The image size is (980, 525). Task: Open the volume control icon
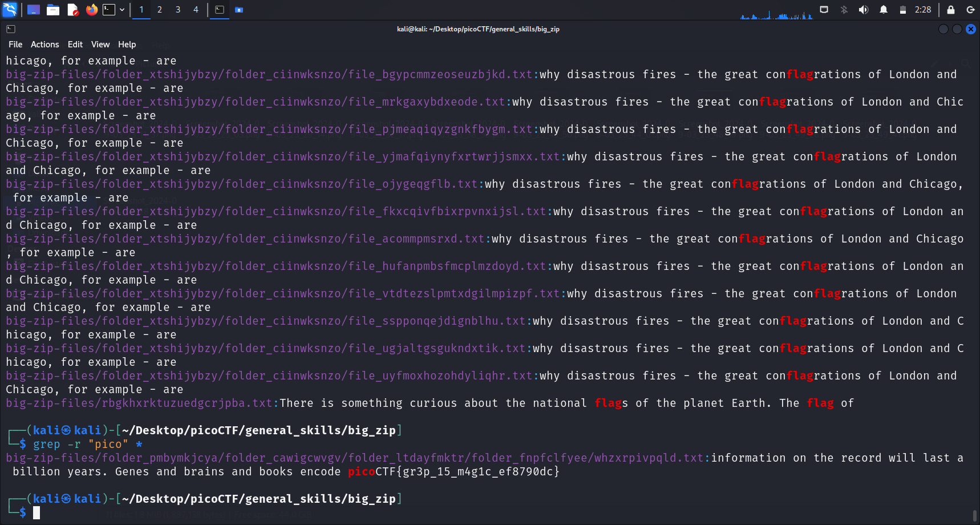(x=864, y=10)
